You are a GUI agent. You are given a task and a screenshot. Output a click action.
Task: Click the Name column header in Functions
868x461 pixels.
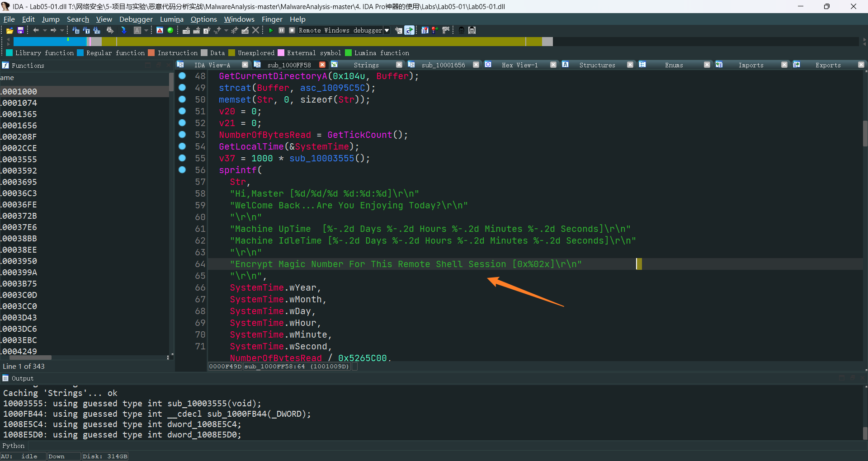coord(85,78)
